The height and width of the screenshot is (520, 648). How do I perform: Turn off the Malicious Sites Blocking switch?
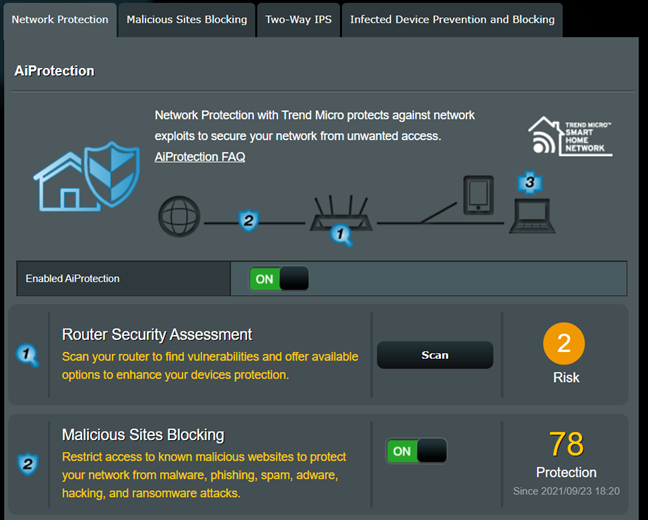pos(416,451)
